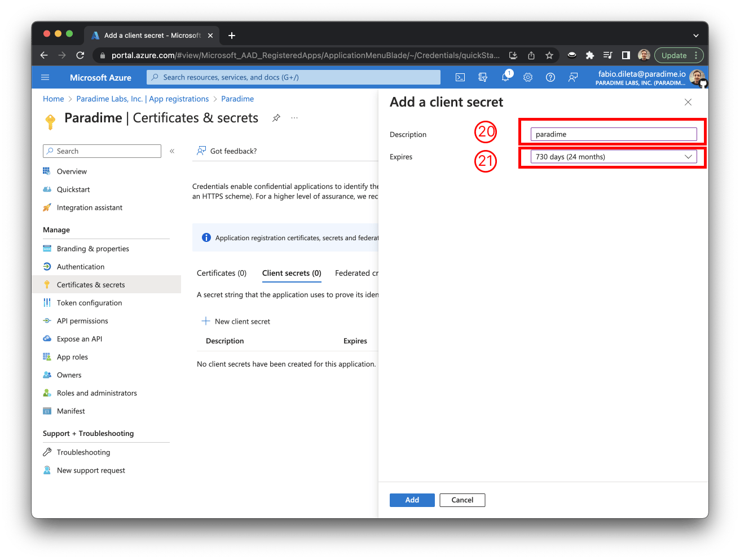
Task: Click the left menu Search box
Action: click(102, 151)
